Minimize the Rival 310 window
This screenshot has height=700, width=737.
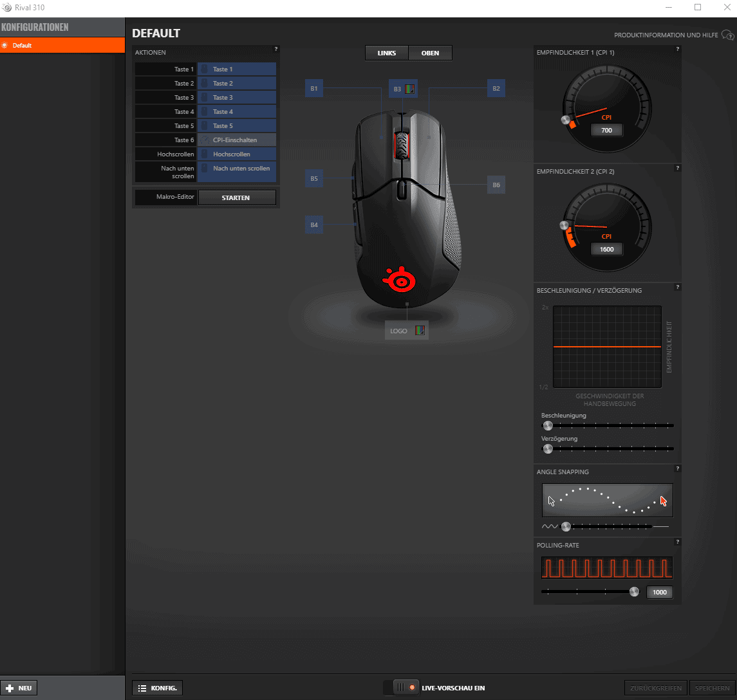click(x=669, y=8)
